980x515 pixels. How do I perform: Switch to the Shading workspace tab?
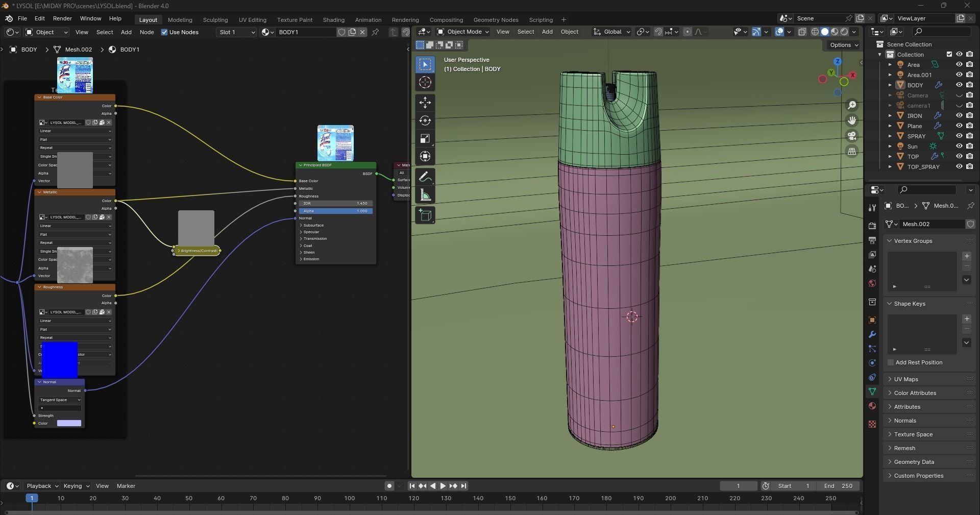coord(334,20)
